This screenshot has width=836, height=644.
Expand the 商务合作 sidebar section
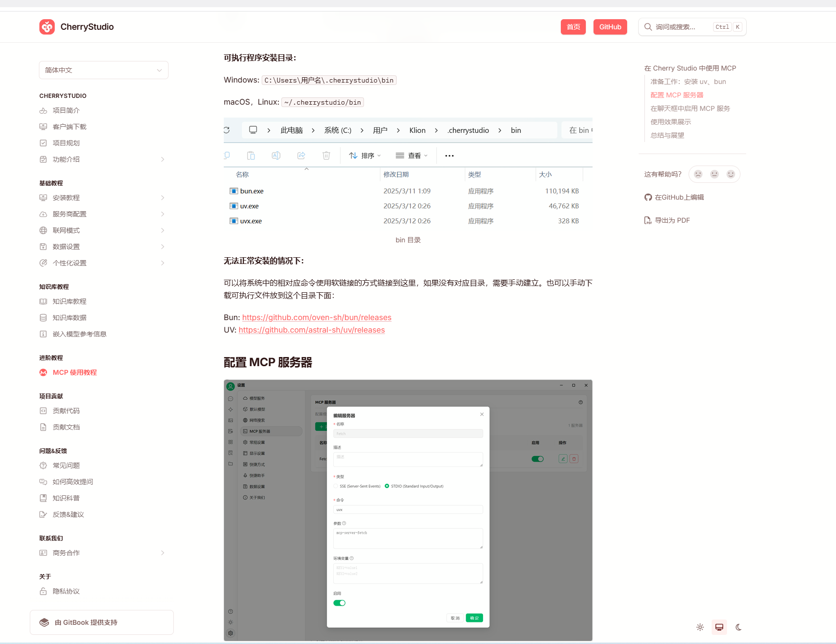(163, 553)
